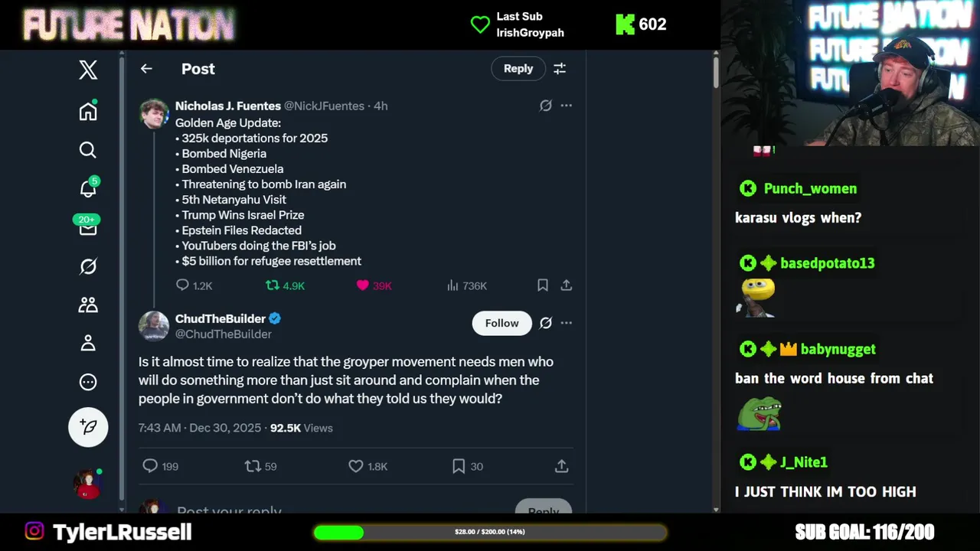Follow ChudTheBuilder
Screen dimensions: 980x551
[501, 323]
